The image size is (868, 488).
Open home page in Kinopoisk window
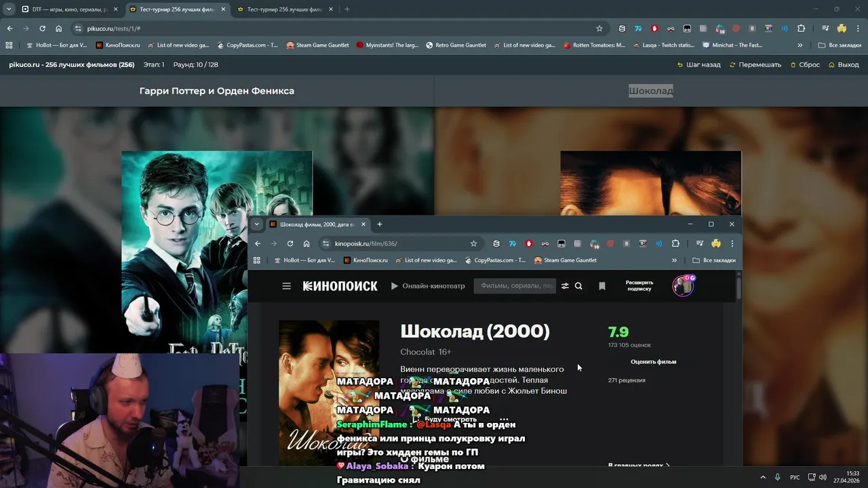coord(307,244)
